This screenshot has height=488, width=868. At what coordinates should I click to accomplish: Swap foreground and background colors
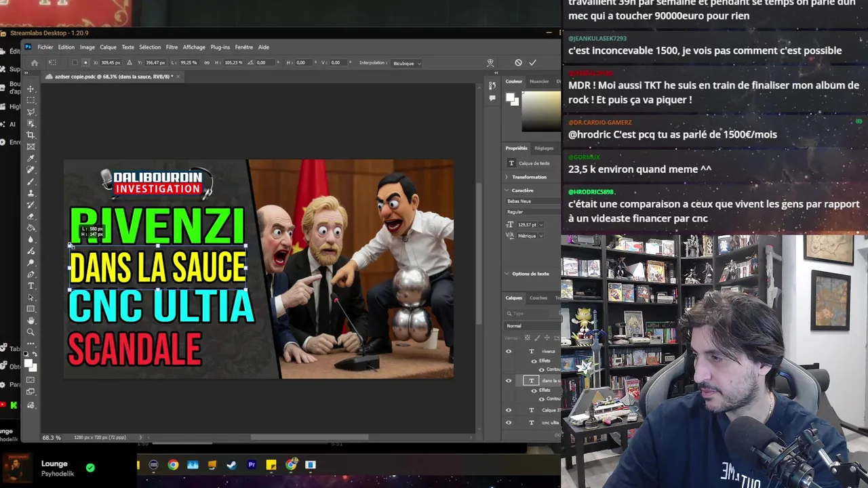(x=34, y=354)
